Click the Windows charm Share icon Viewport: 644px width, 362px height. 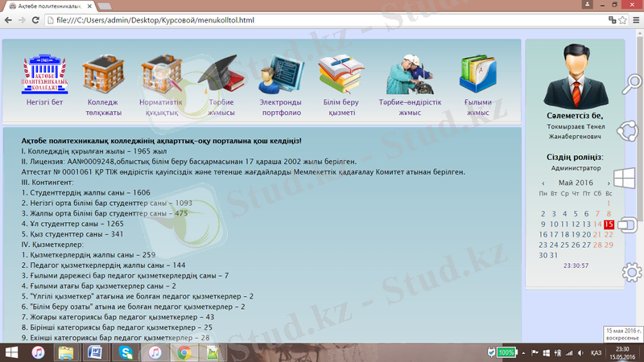point(628,131)
